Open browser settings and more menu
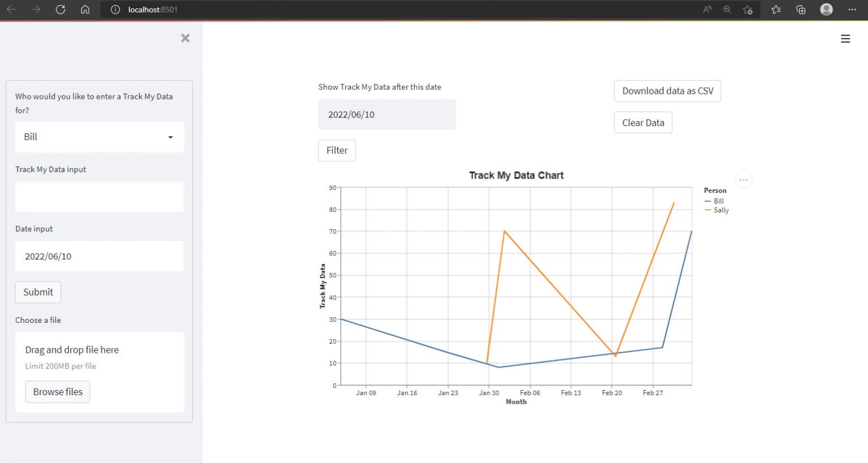Image resolution: width=868 pixels, height=463 pixels. [852, 10]
